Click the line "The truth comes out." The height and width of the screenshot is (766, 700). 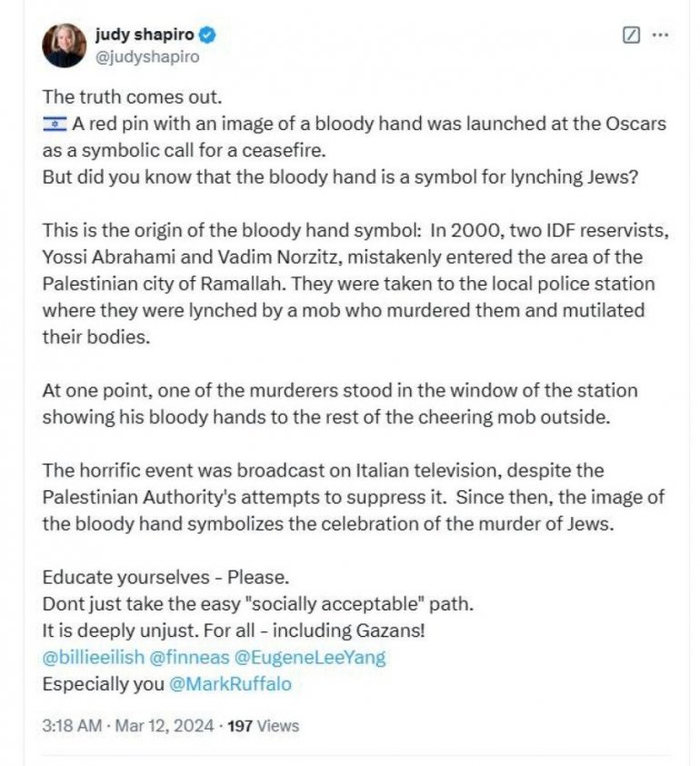click(x=118, y=97)
